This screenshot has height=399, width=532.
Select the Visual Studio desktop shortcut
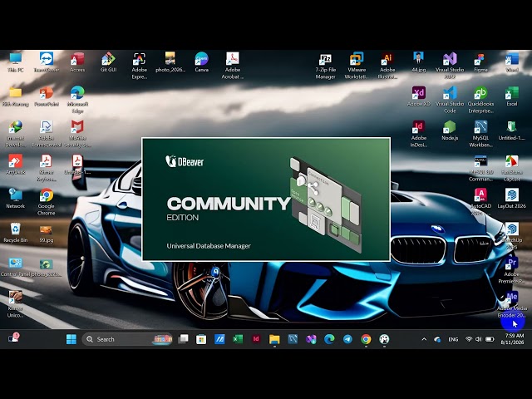(450, 66)
